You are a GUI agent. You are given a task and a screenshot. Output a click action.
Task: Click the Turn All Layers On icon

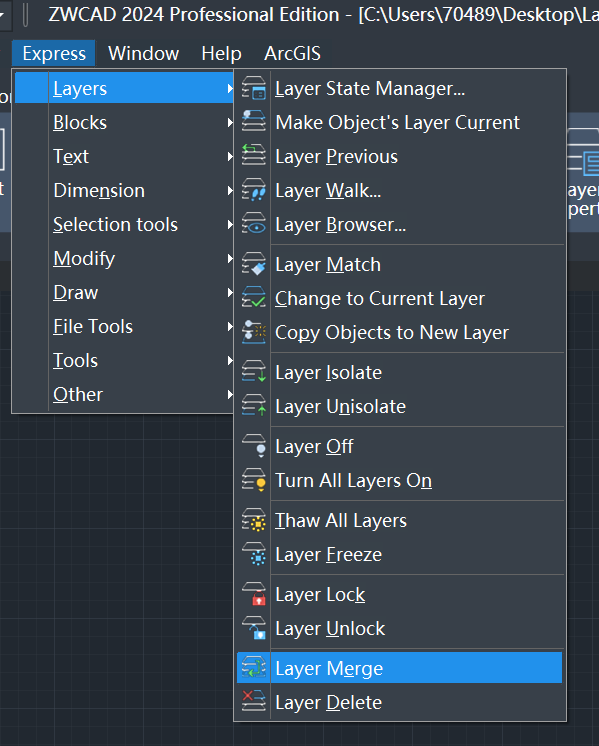[254, 481]
